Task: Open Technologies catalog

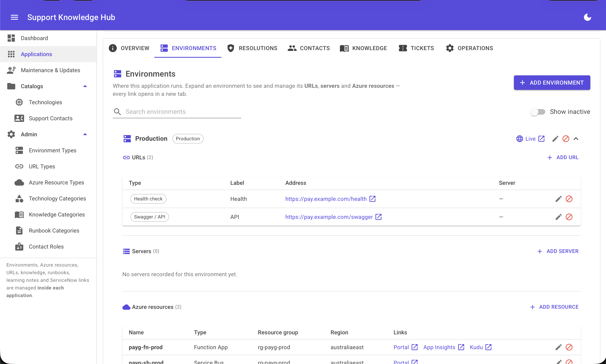Action: click(x=48, y=102)
